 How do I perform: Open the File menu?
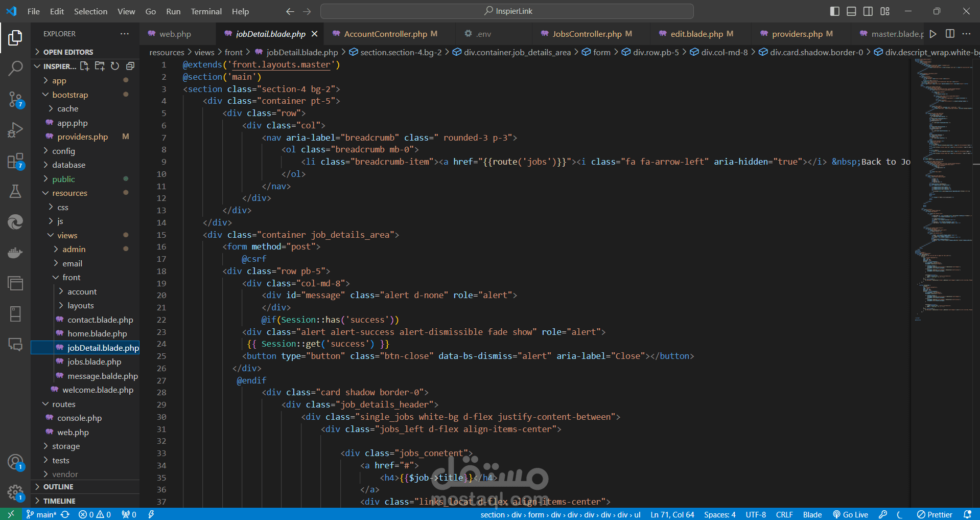(x=34, y=11)
